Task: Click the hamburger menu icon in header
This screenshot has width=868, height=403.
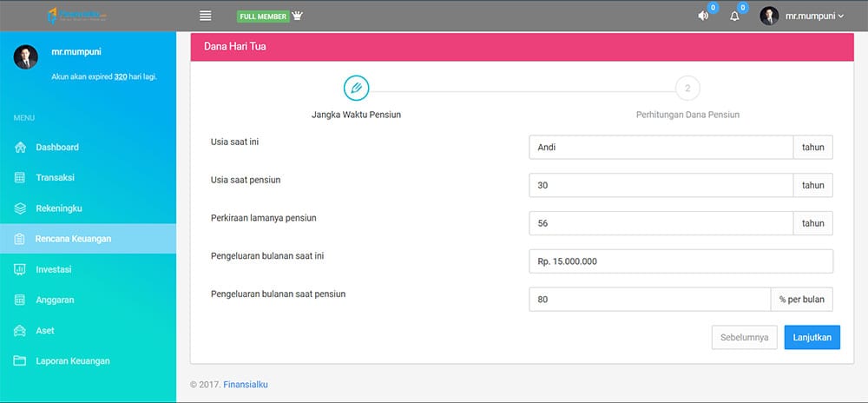Action: [x=206, y=16]
